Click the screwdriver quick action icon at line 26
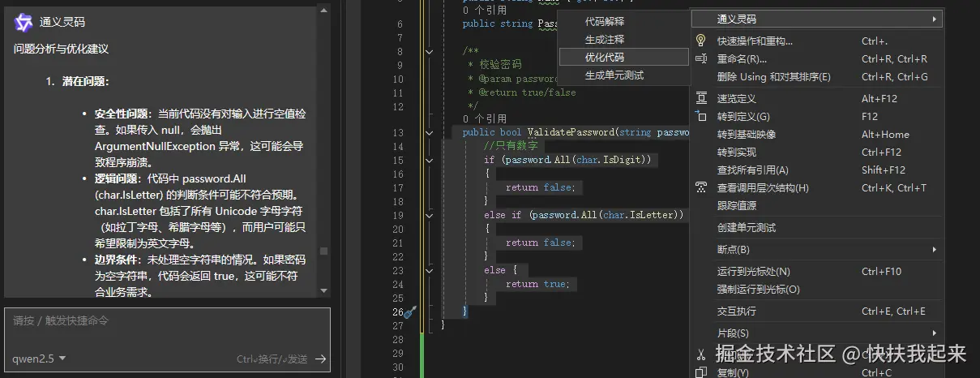The image size is (980, 378). click(410, 311)
